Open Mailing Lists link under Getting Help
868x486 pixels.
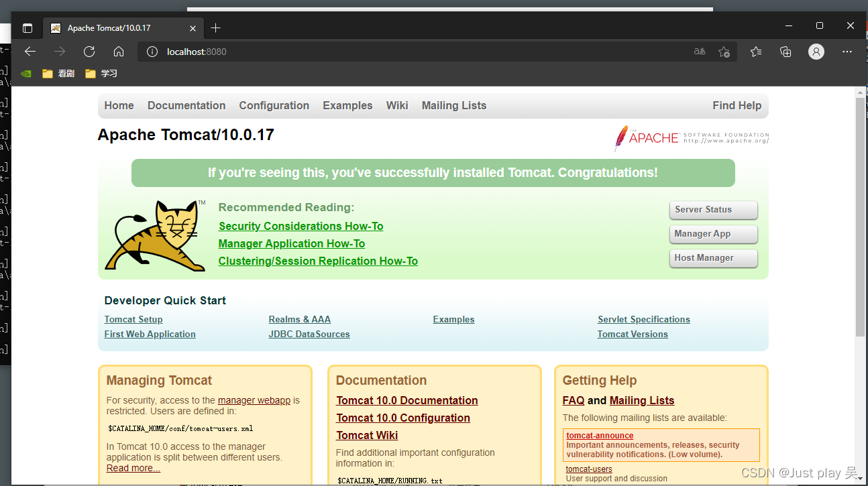642,401
